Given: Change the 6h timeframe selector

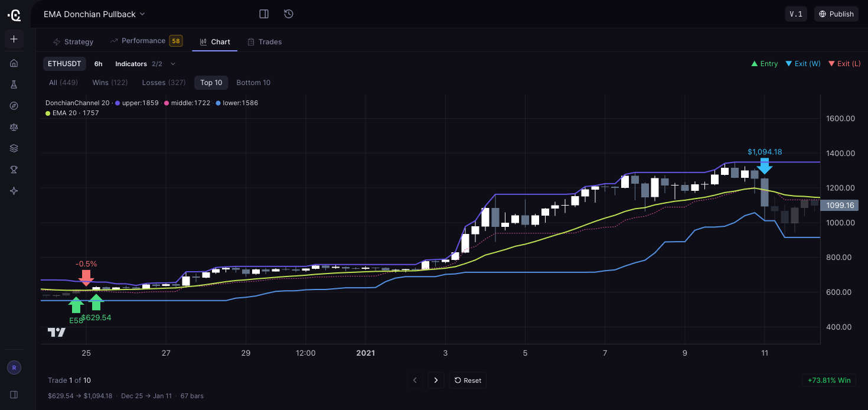Looking at the screenshot, I should [99, 64].
